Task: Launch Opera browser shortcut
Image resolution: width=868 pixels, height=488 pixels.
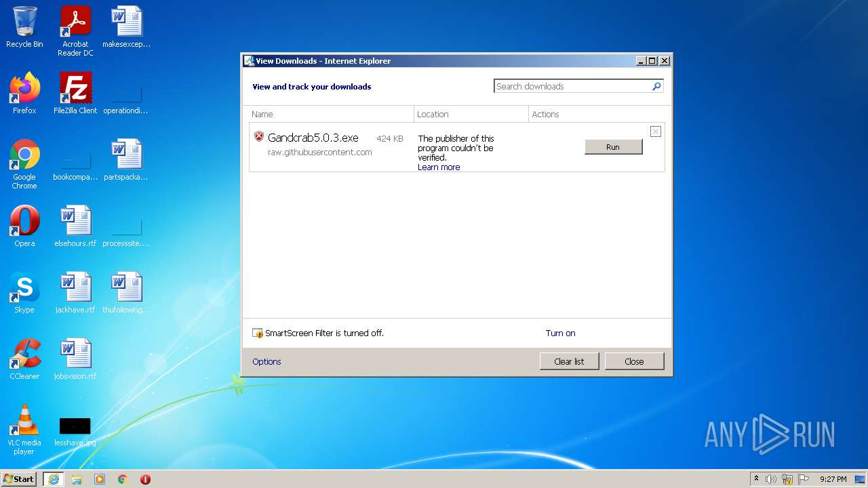Action: tap(24, 226)
